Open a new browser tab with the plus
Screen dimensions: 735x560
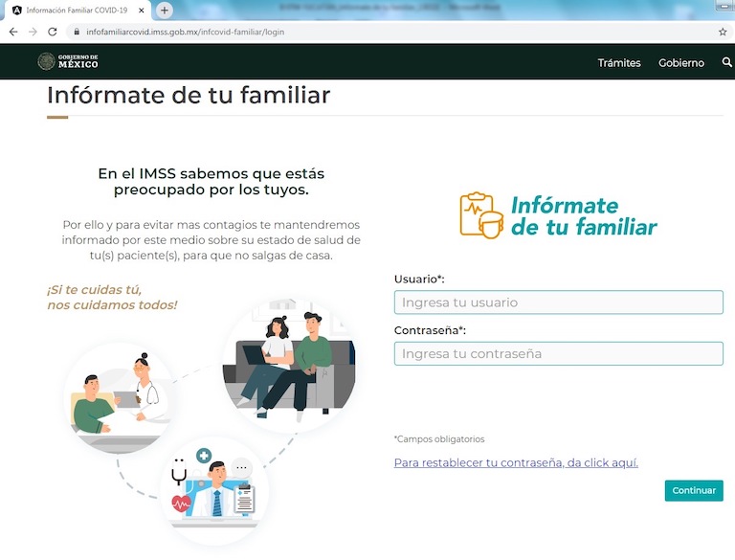(164, 11)
